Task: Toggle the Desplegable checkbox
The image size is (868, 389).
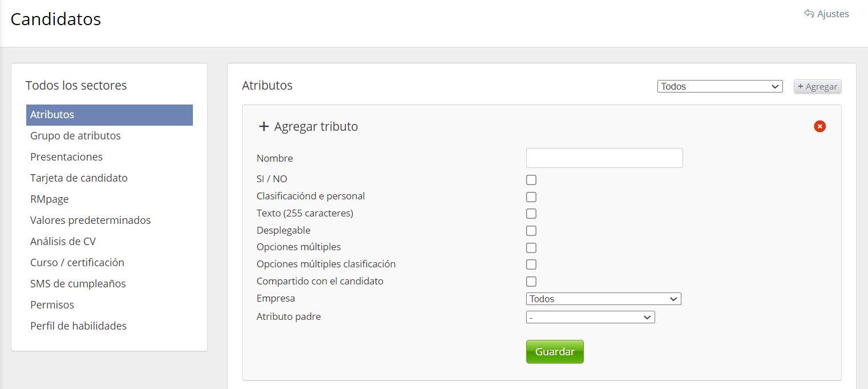Action: coord(531,231)
